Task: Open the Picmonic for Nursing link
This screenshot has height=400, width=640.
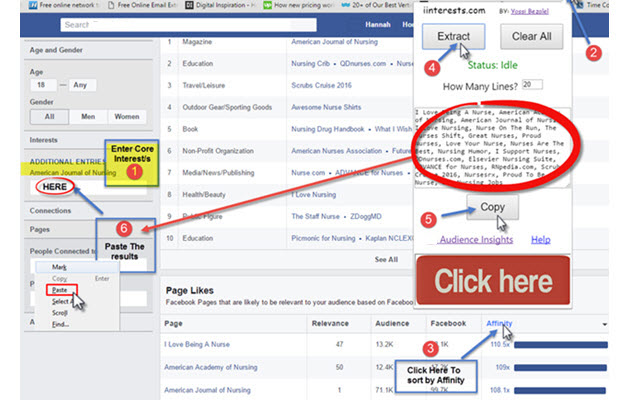Action: coord(323,238)
